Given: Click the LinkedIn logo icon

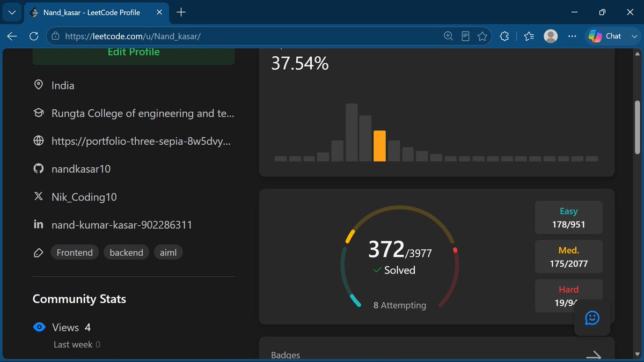Looking at the screenshot, I should [39, 224].
